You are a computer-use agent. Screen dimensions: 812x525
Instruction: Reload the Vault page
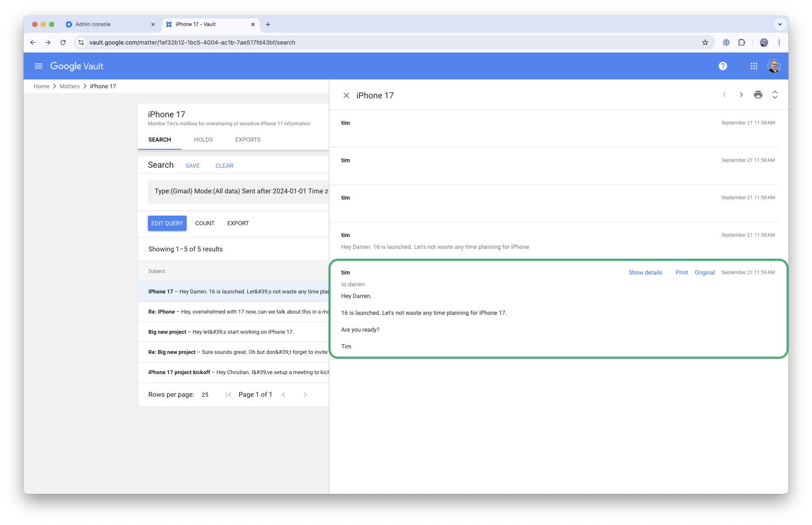coord(63,42)
